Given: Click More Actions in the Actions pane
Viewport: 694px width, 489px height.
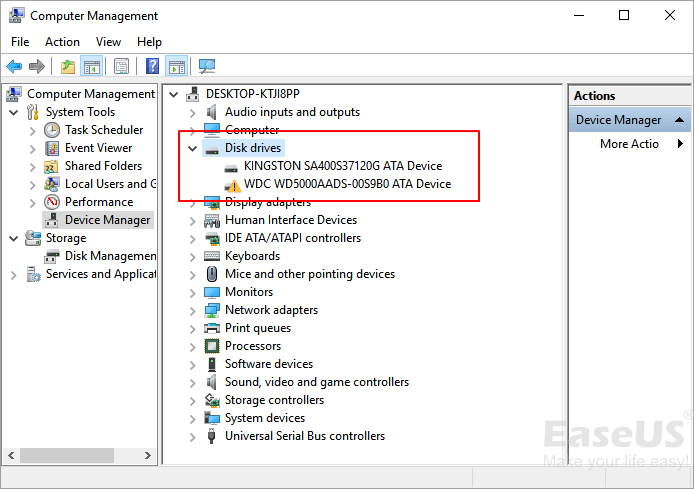Looking at the screenshot, I should (629, 144).
